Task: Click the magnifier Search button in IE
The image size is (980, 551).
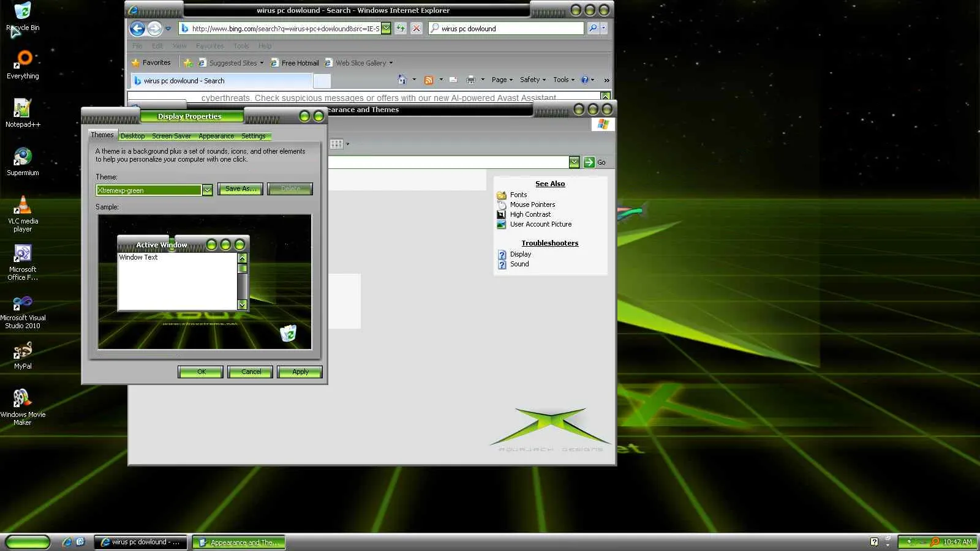Action: coord(592,28)
